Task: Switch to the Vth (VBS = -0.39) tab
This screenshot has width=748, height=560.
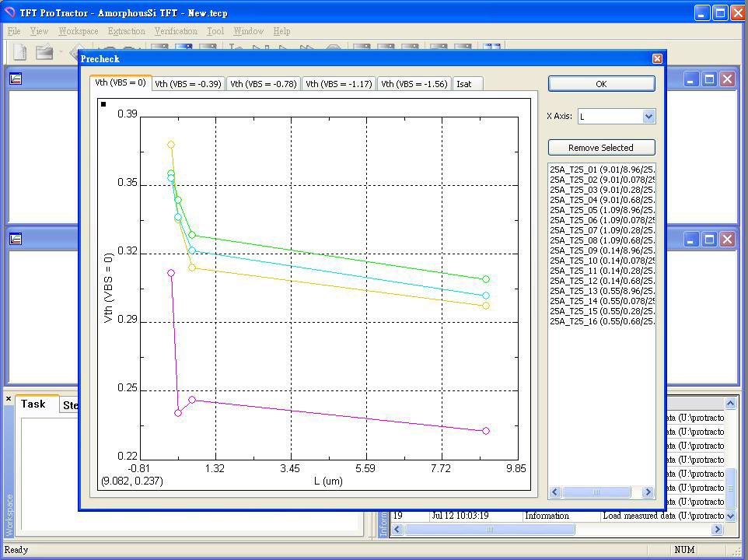Action: click(x=187, y=84)
